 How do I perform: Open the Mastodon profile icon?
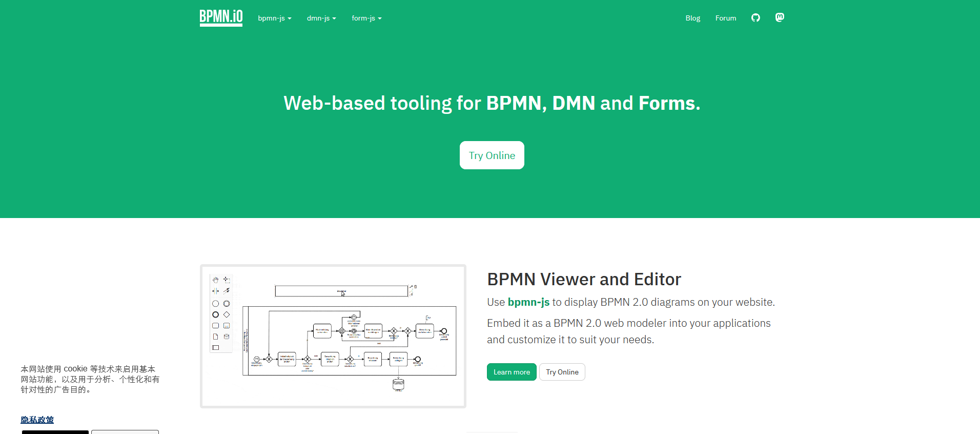(780, 17)
